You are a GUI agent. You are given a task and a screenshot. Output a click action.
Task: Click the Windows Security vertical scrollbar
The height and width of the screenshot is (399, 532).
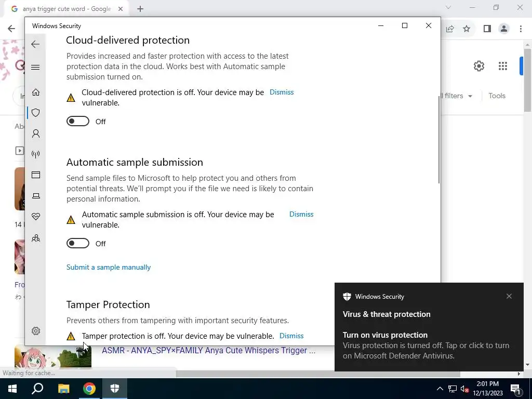click(x=438, y=140)
